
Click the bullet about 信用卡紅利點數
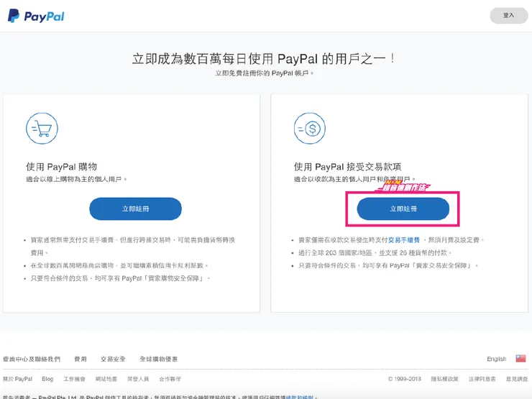119,265
